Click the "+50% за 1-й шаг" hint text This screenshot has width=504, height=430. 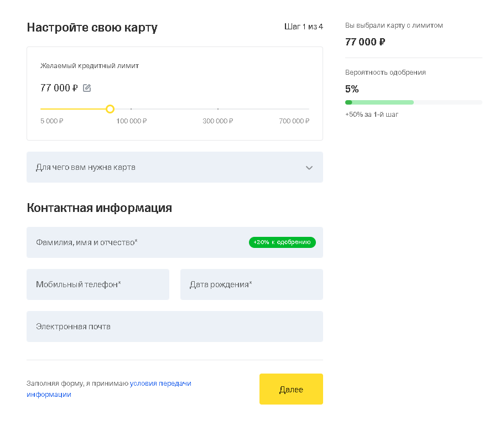[372, 115]
